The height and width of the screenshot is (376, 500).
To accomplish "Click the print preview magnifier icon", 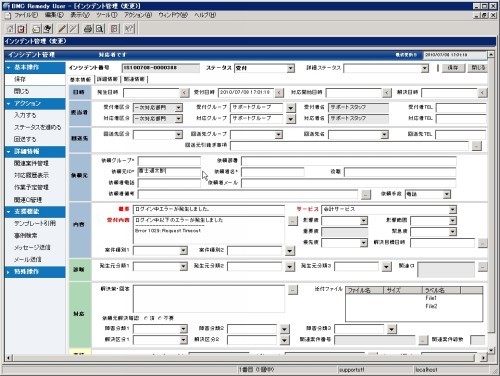I will (x=99, y=29).
